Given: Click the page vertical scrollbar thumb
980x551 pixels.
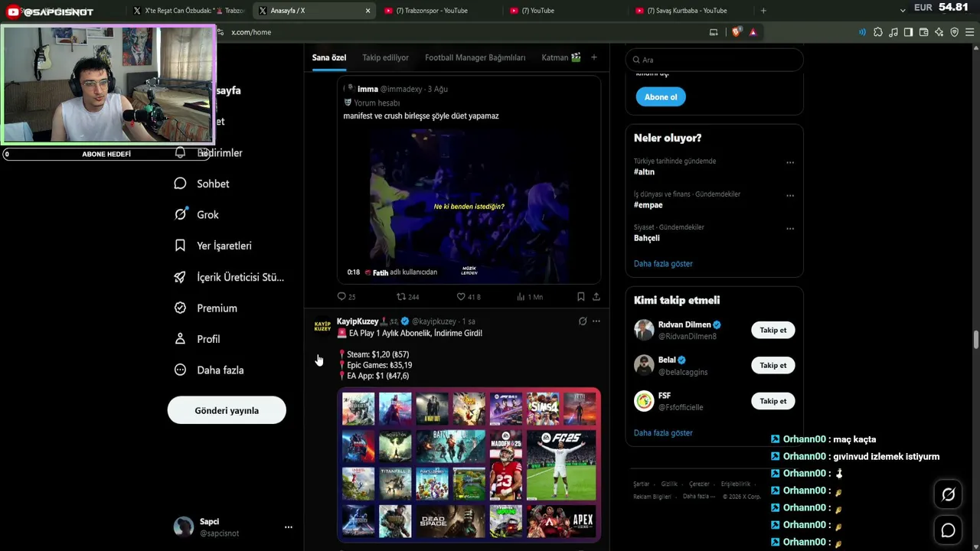Looking at the screenshot, I should coord(976,339).
